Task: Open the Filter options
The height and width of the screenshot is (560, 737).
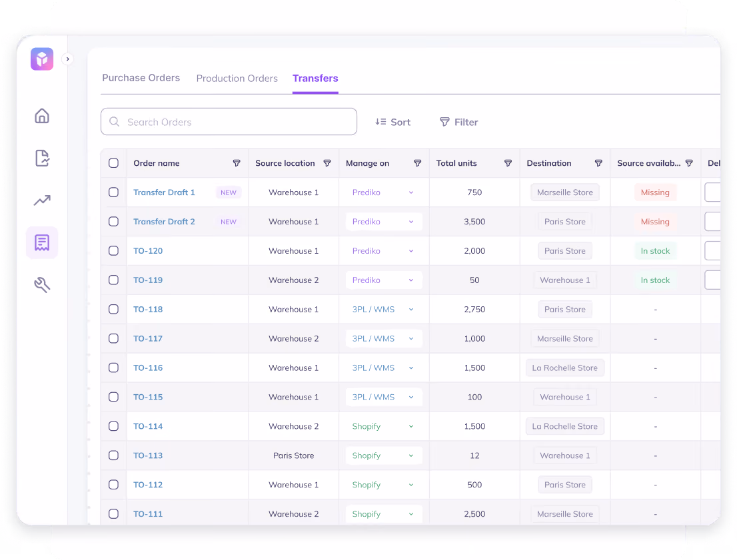Action: [458, 122]
